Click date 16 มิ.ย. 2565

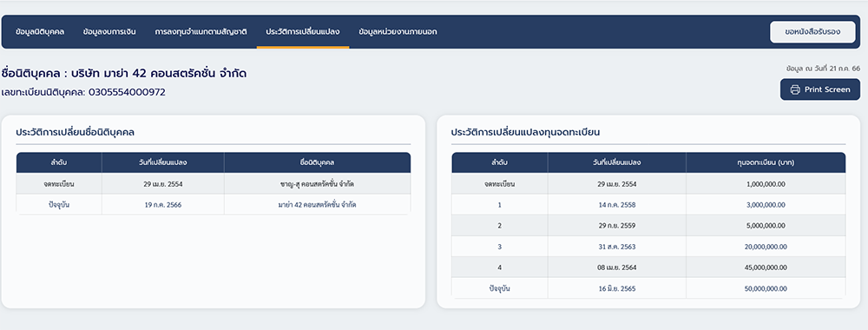[x=616, y=288]
